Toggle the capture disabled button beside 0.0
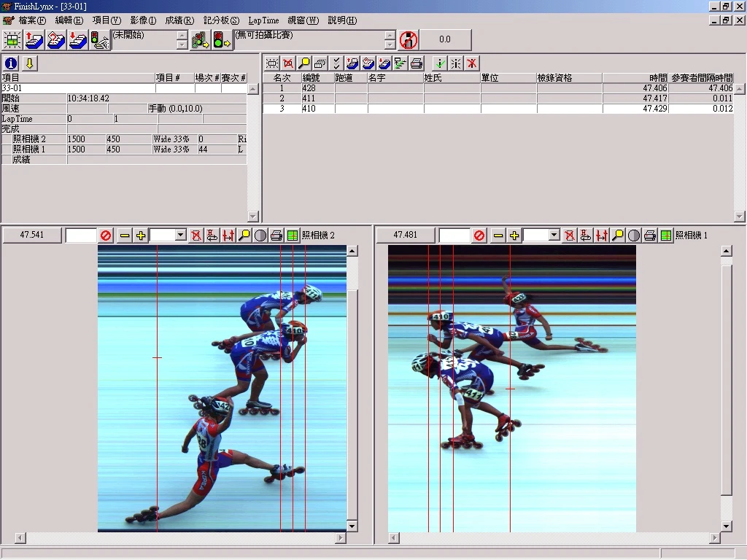Viewport: 747px width, 560px height. tap(409, 39)
